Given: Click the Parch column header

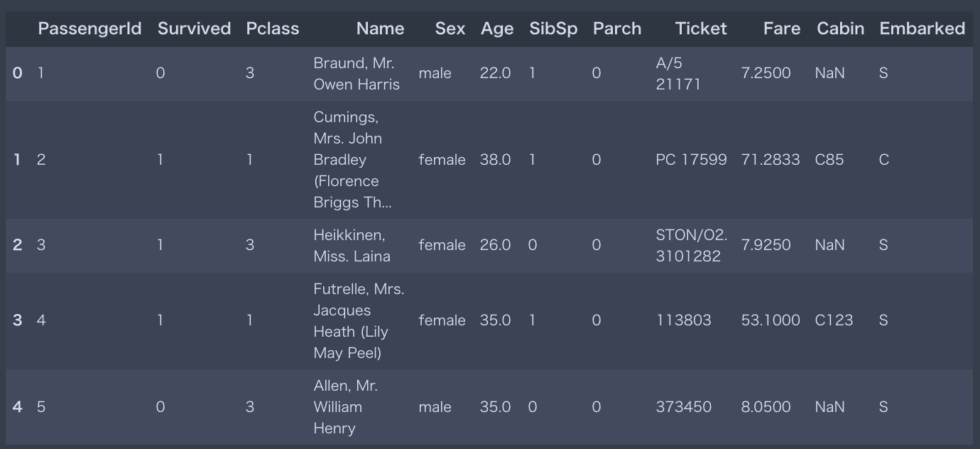Looking at the screenshot, I should coord(617,28).
